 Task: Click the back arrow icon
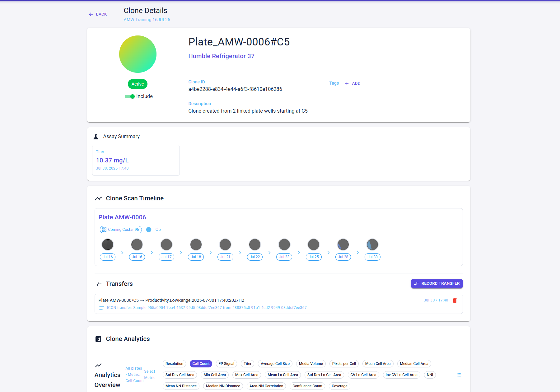point(91,14)
